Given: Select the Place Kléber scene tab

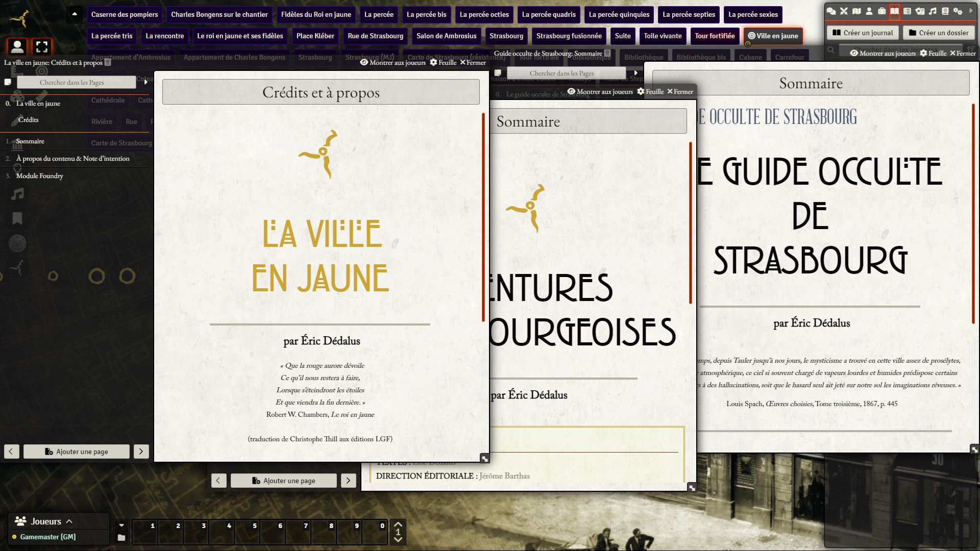Looking at the screenshot, I should pos(315,36).
